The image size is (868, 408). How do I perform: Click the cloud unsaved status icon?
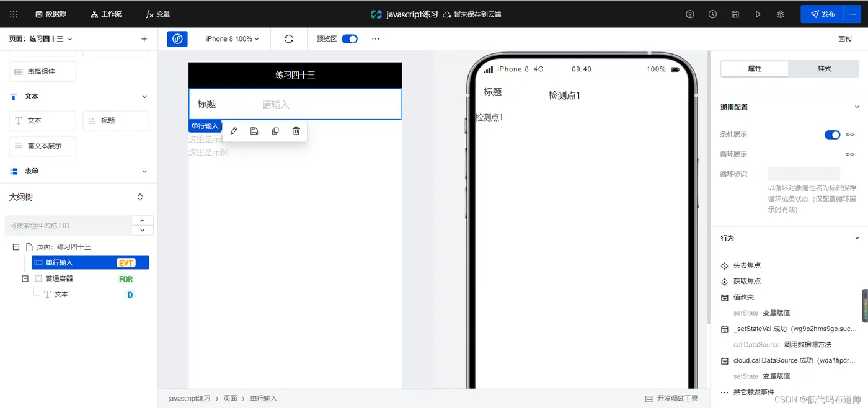click(x=446, y=14)
